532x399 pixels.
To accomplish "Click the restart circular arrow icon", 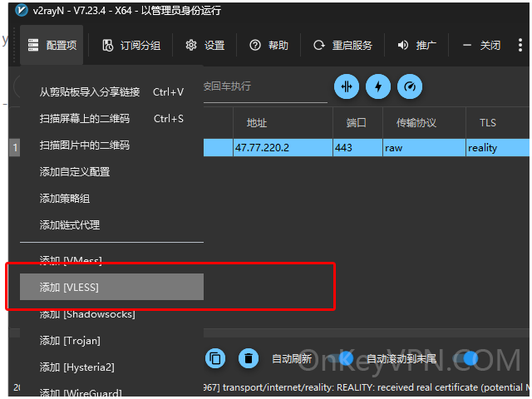I will tap(318, 45).
